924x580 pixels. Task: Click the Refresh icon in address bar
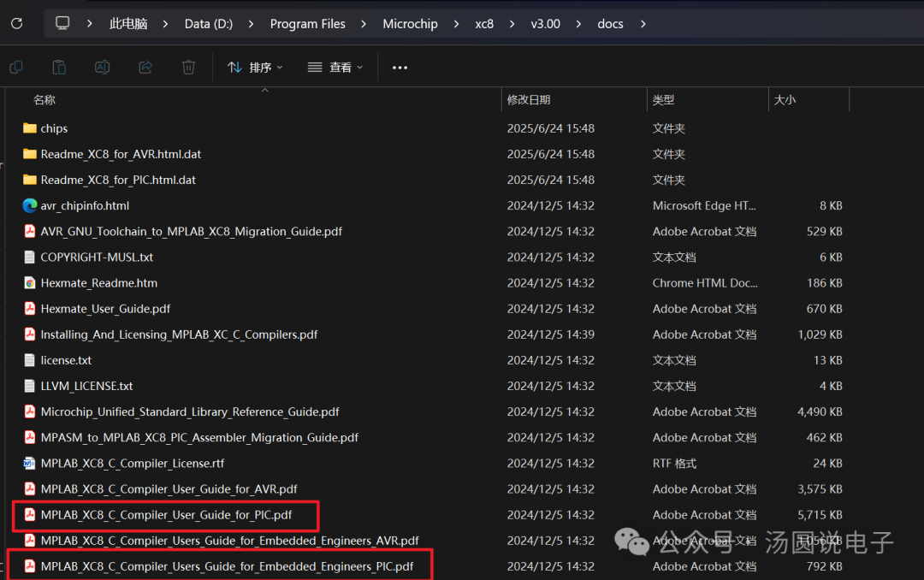[x=16, y=24]
